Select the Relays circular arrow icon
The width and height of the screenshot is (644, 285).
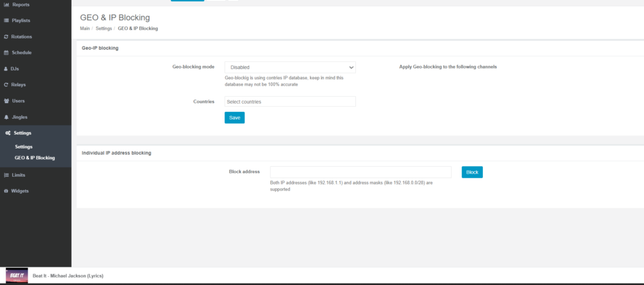pos(6,85)
